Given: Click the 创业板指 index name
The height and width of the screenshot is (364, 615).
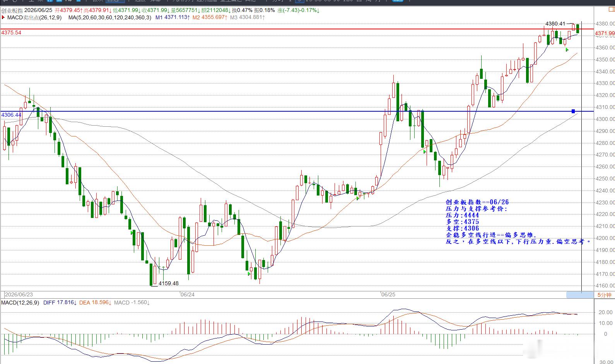Looking at the screenshot, I should pos(12,10).
